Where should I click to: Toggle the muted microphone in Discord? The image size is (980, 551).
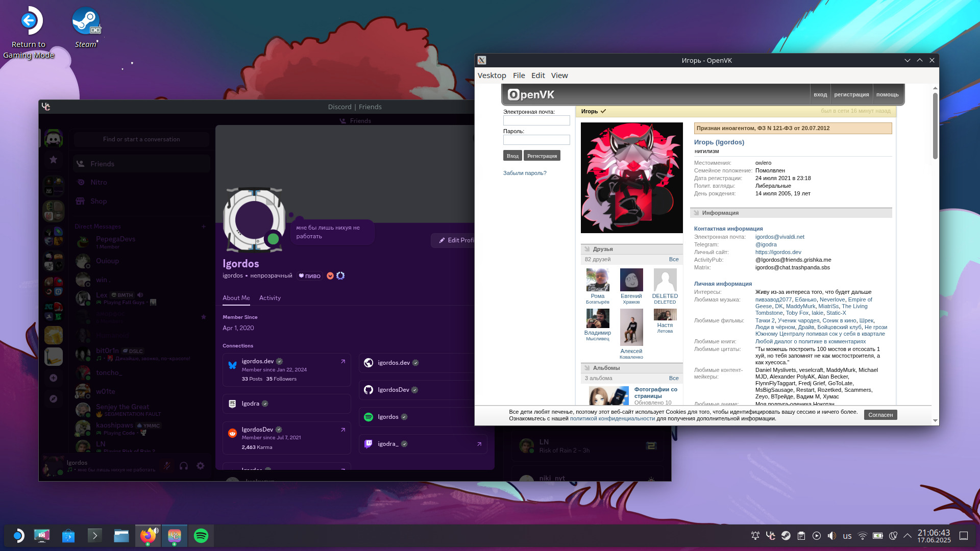pyautogui.click(x=167, y=466)
